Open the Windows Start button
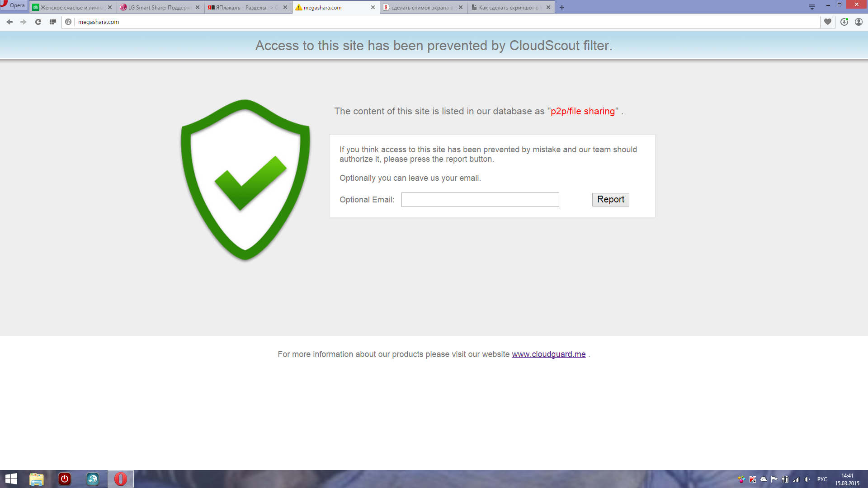The height and width of the screenshot is (488, 868). coord(11,479)
